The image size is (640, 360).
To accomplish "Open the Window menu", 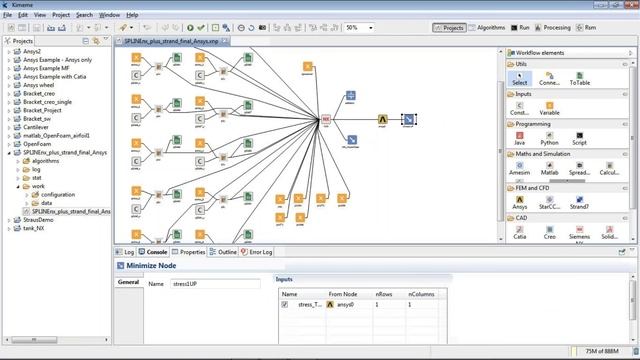I will coord(109,15).
